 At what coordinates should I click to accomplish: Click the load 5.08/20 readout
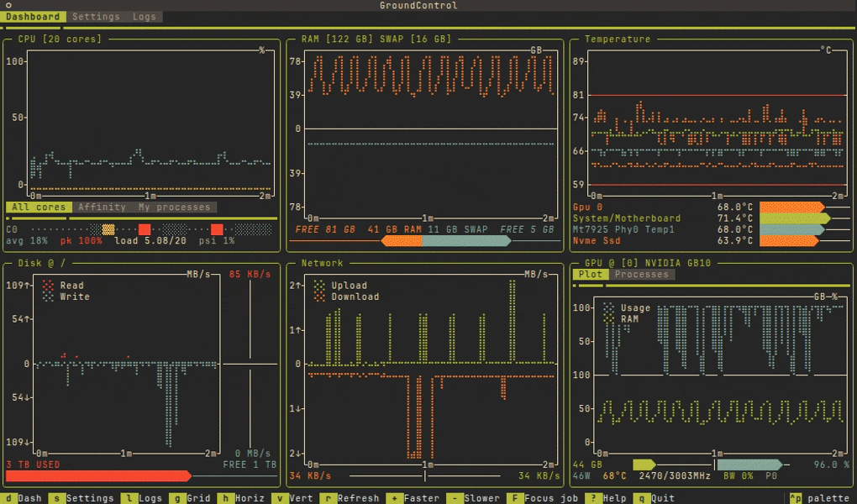(x=150, y=240)
